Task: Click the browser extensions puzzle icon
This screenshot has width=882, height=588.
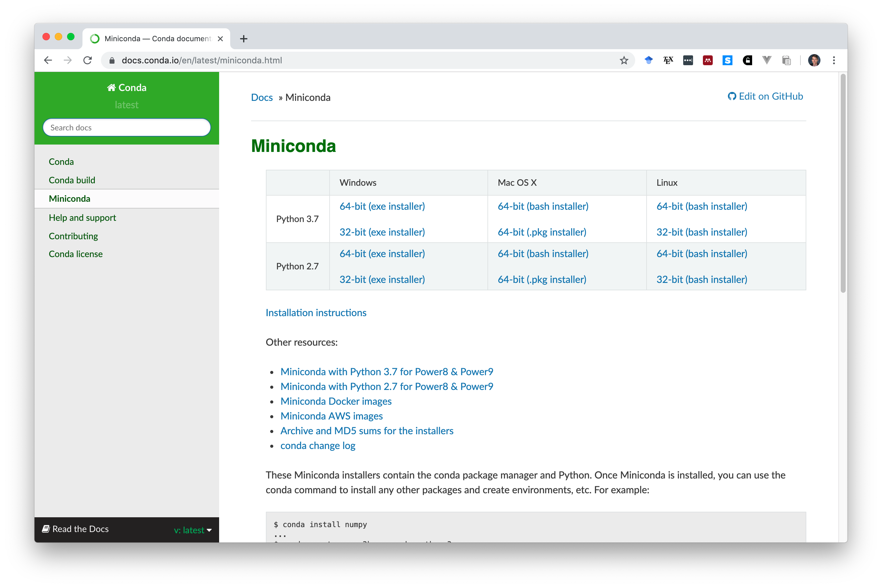Action: point(786,60)
